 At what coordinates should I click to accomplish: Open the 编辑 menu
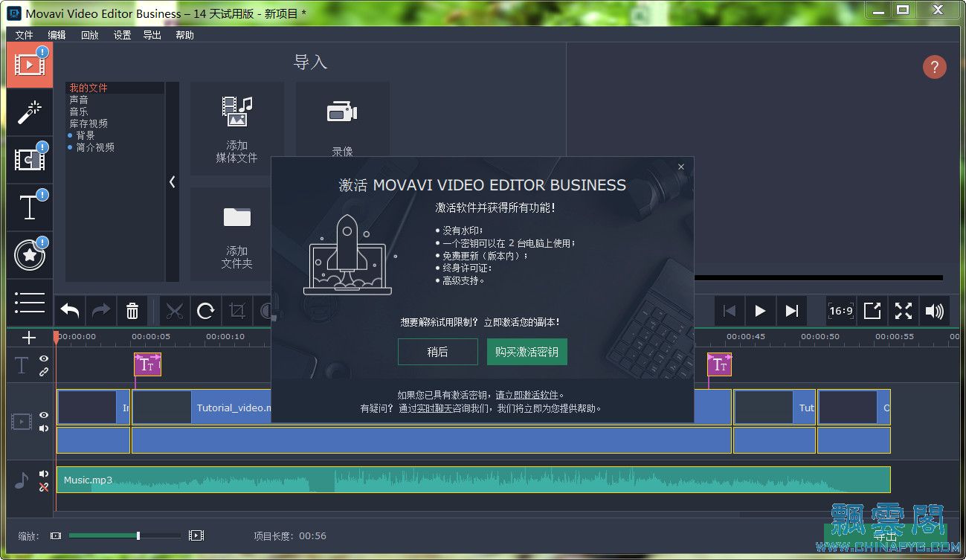pyautogui.click(x=57, y=35)
